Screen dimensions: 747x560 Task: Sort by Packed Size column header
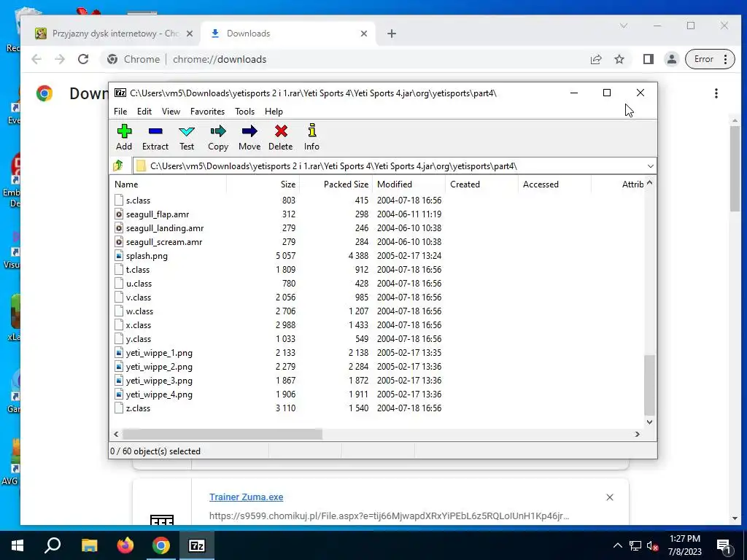click(x=336, y=184)
